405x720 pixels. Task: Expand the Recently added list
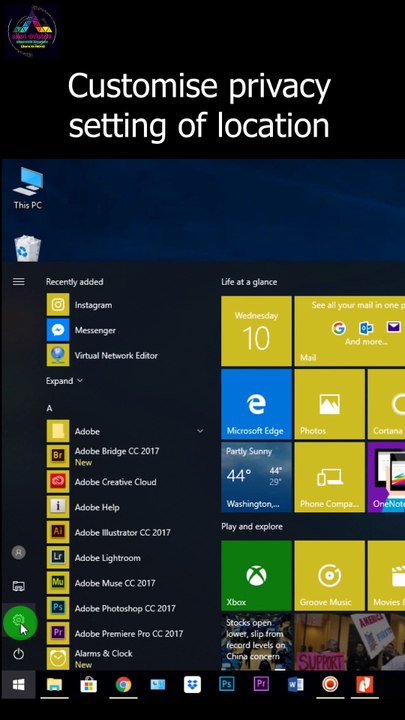pos(64,381)
